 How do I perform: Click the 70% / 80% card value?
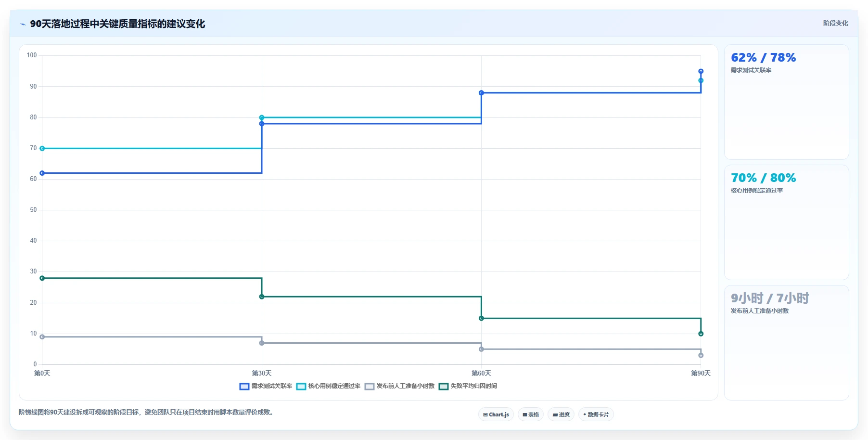763,178
